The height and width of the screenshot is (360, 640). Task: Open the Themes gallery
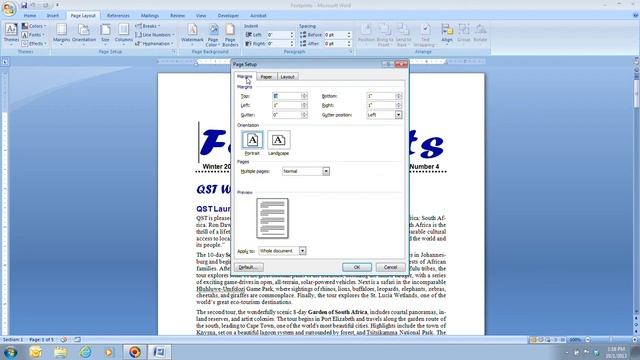pos(11,35)
